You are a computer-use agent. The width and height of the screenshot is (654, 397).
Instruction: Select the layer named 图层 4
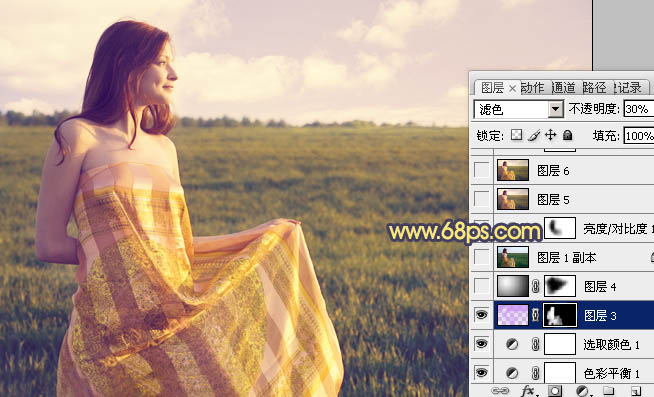click(x=600, y=287)
